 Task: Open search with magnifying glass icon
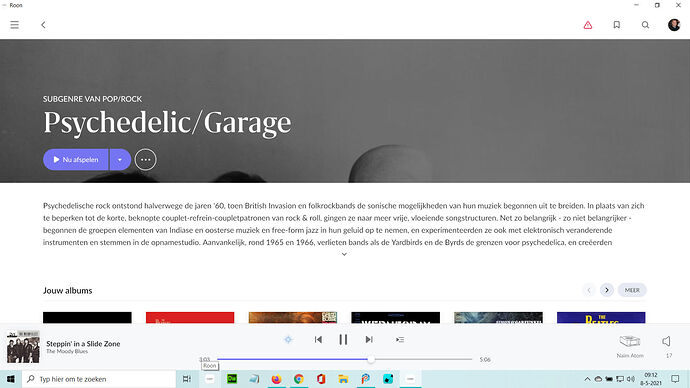645,25
